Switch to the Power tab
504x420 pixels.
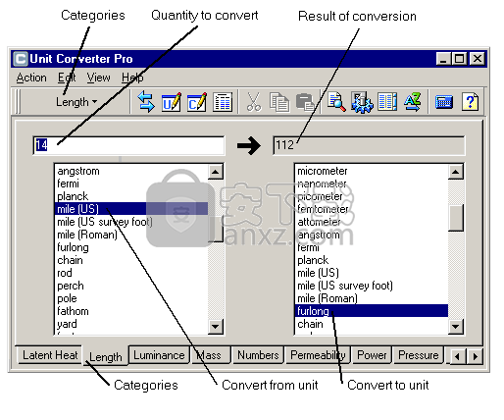click(372, 355)
